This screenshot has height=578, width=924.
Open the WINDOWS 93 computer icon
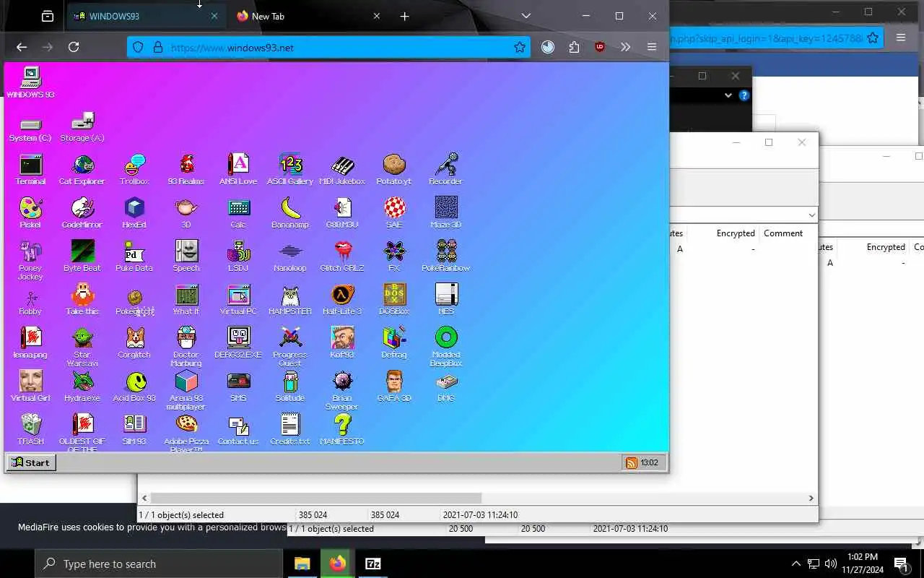pos(30,82)
